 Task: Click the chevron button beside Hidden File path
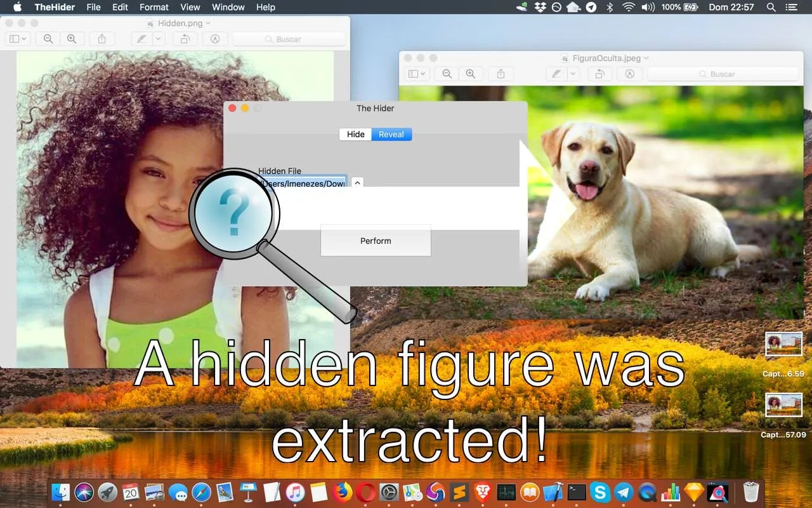[357, 182]
